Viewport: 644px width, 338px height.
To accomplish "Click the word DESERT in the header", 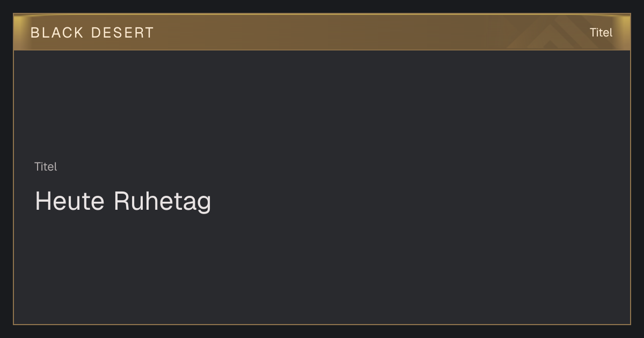I will click(122, 33).
